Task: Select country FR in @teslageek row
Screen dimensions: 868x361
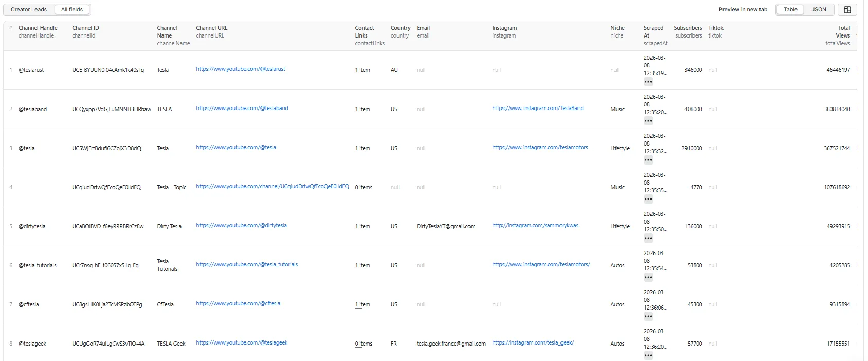Action: click(393, 344)
